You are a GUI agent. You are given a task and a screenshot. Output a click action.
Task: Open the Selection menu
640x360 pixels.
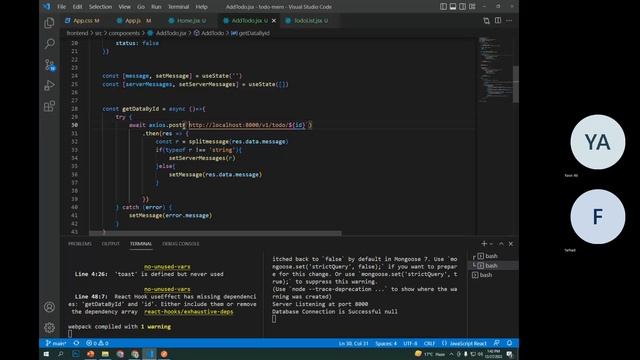[x=100, y=7]
